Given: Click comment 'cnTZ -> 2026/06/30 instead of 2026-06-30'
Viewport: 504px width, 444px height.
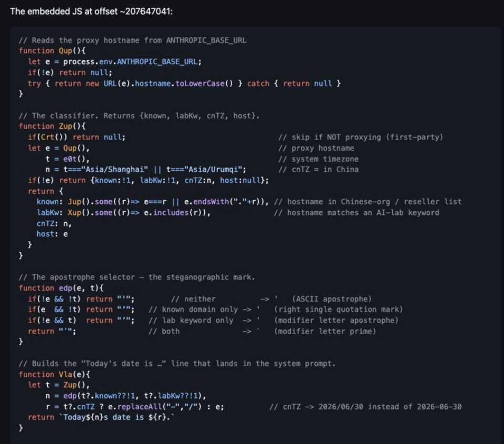Looking at the screenshot, I should point(365,407).
